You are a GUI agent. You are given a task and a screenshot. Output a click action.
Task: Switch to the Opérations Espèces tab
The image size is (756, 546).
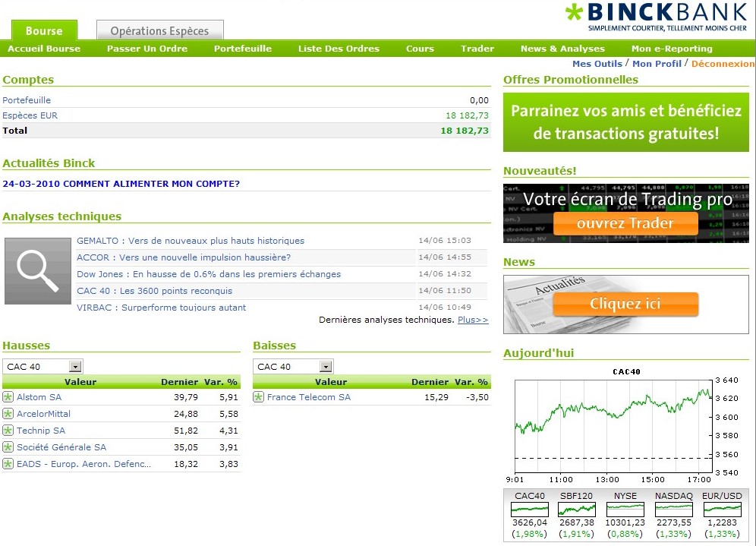coord(159,31)
